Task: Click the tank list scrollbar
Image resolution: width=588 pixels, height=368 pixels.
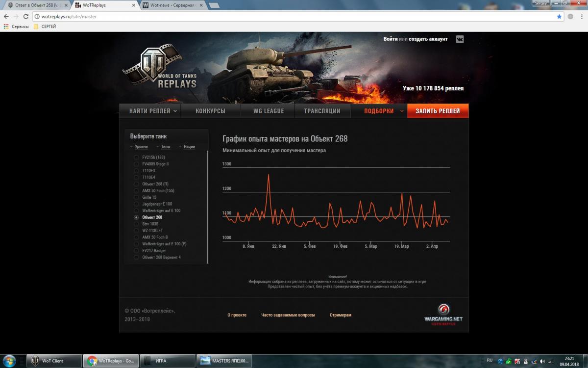Action: pyautogui.click(x=207, y=206)
